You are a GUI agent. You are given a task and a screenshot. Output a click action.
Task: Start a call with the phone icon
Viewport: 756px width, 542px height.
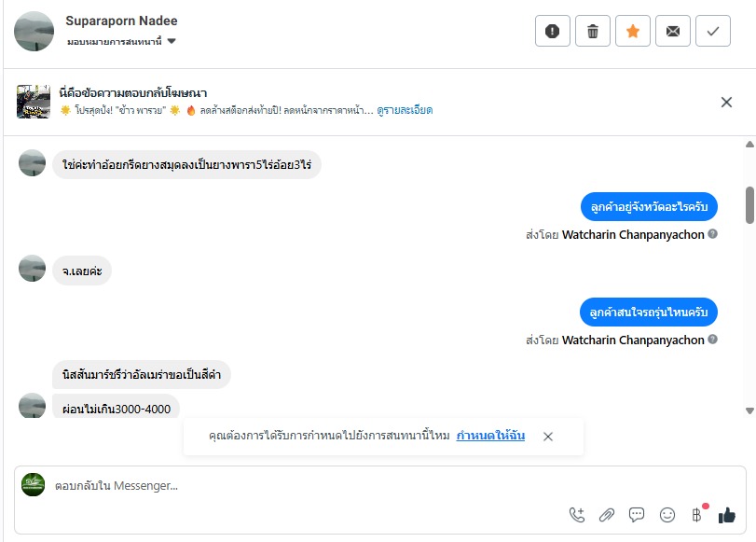tap(577, 514)
